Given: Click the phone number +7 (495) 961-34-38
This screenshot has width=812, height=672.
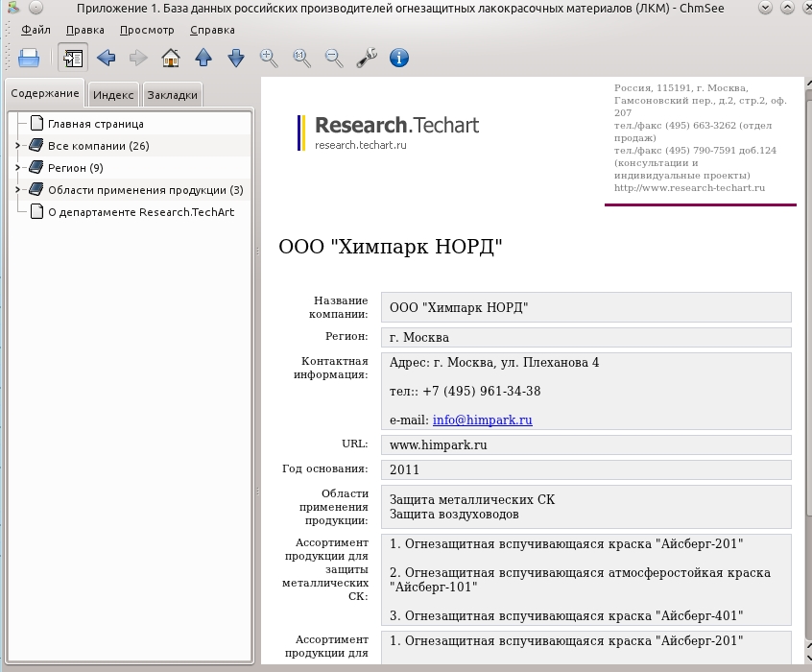Looking at the screenshot, I should pos(482,391).
